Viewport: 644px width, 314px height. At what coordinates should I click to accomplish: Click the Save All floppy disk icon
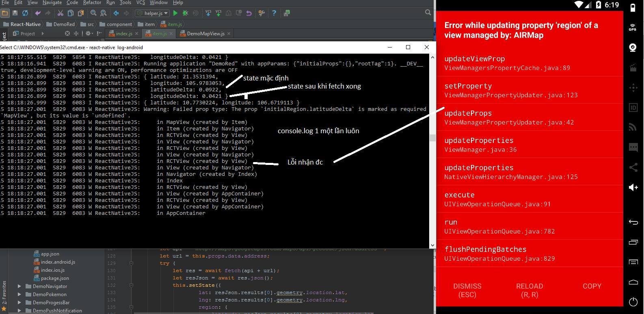click(x=15, y=13)
